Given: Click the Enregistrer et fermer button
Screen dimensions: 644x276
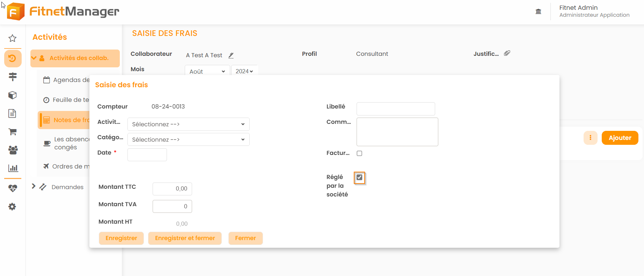Looking at the screenshot, I should point(185,238).
